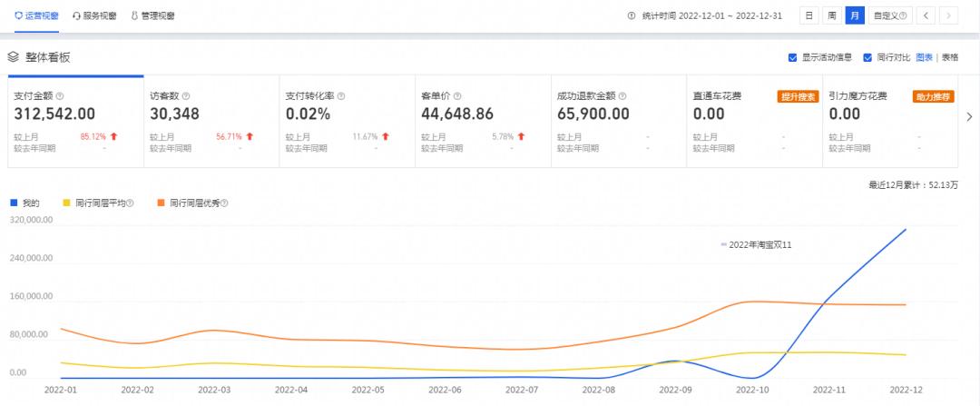Click the help icon next to 支付金额
The width and height of the screenshot is (980, 406).
coord(60,95)
